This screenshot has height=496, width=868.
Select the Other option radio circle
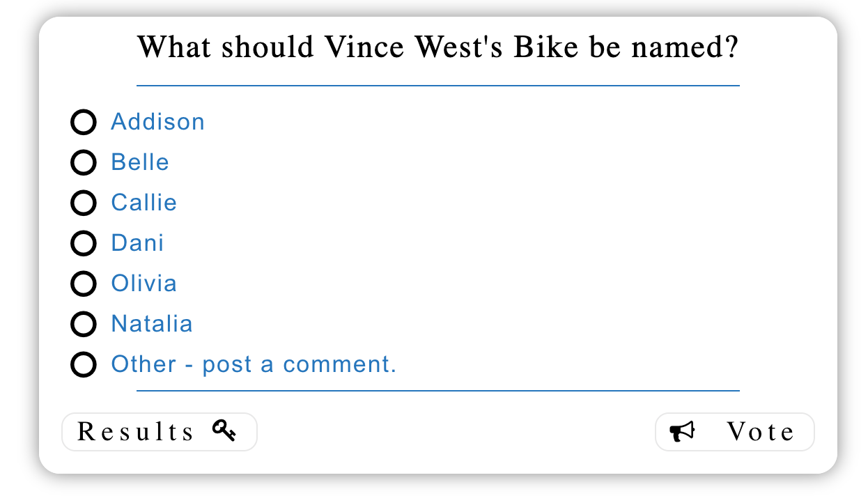(x=84, y=365)
